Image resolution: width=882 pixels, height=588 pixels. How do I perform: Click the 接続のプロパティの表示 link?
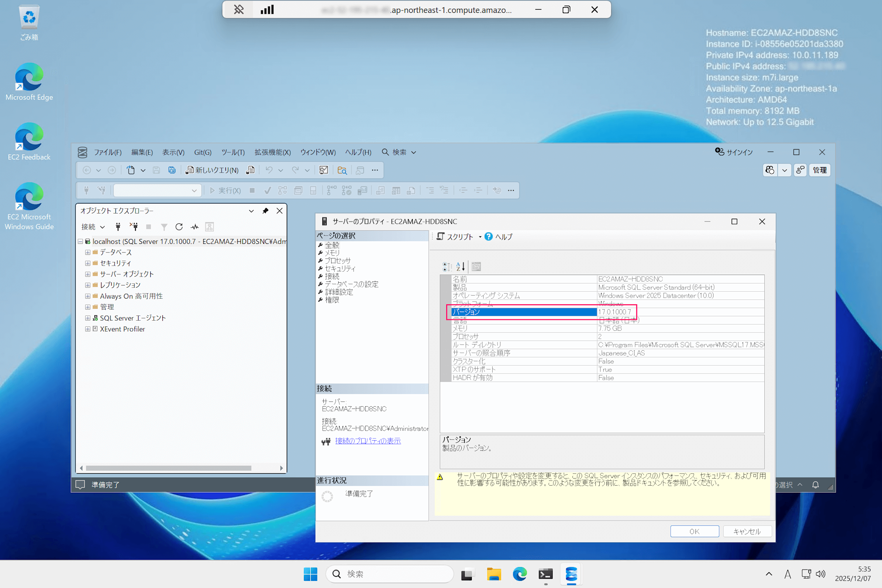[367, 441]
